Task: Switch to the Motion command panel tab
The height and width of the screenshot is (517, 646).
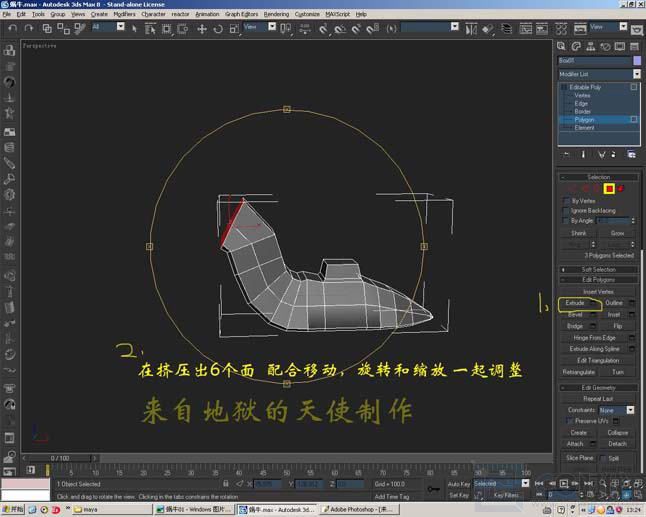Action: pyautogui.click(x=605, y=46)
